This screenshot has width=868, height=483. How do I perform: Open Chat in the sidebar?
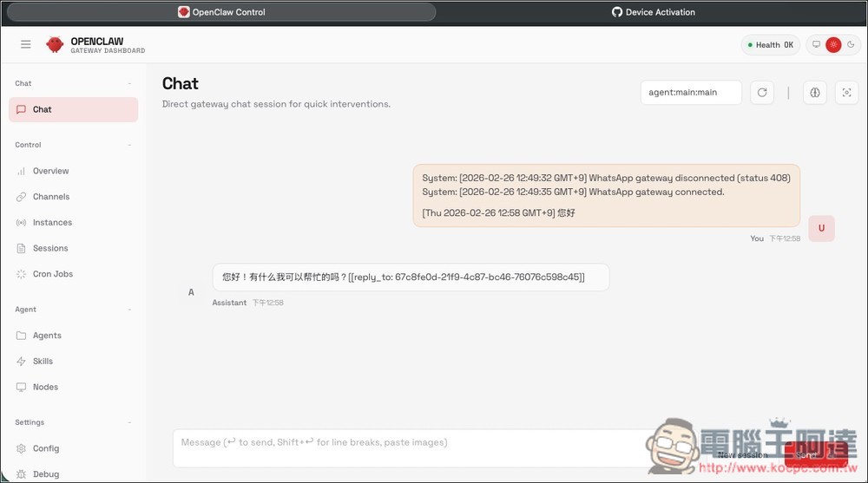[74, 109]
